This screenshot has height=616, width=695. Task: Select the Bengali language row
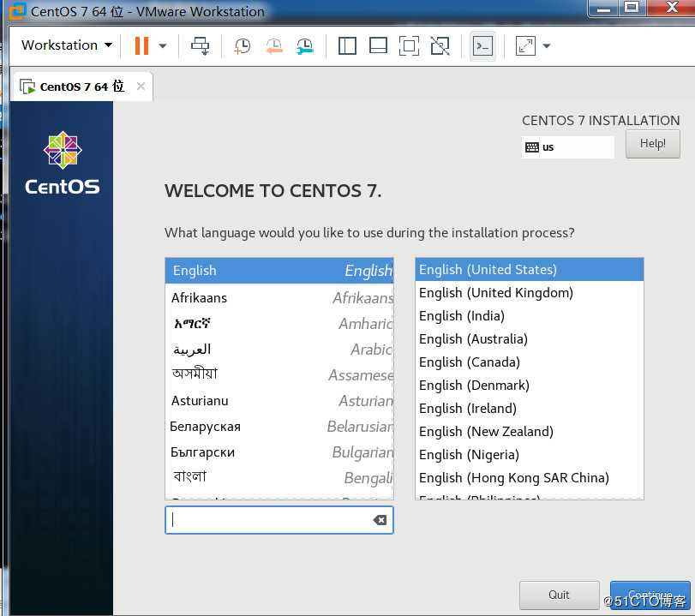pos(279,477)
